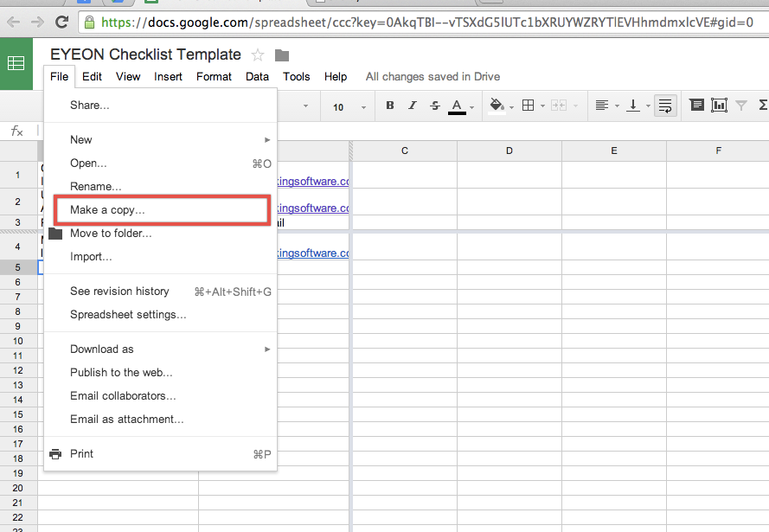Open the text color picker
This screenshot has height=532, width=769.
457,106
